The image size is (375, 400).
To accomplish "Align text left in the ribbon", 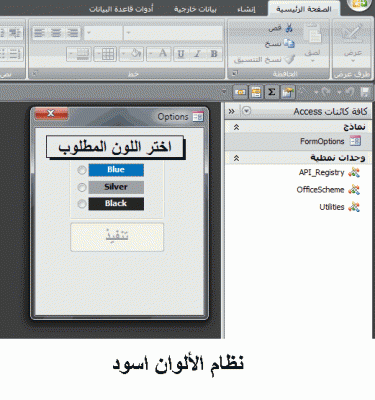I will 39,33.
